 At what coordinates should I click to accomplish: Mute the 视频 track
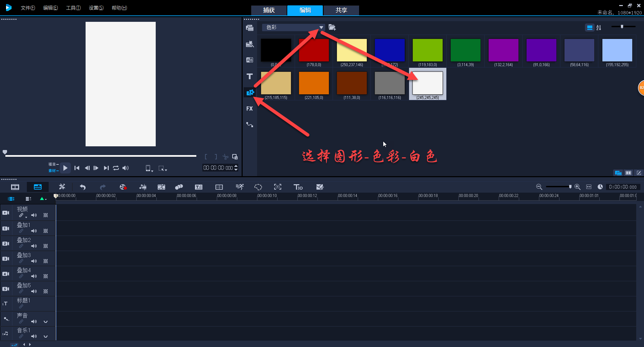point(34,215)
